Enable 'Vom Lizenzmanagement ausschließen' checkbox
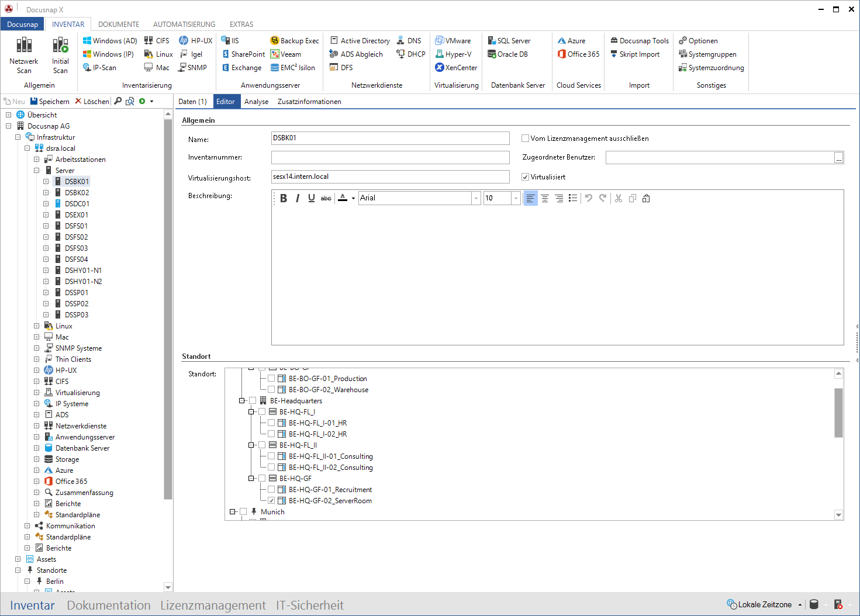 point(525,139)
